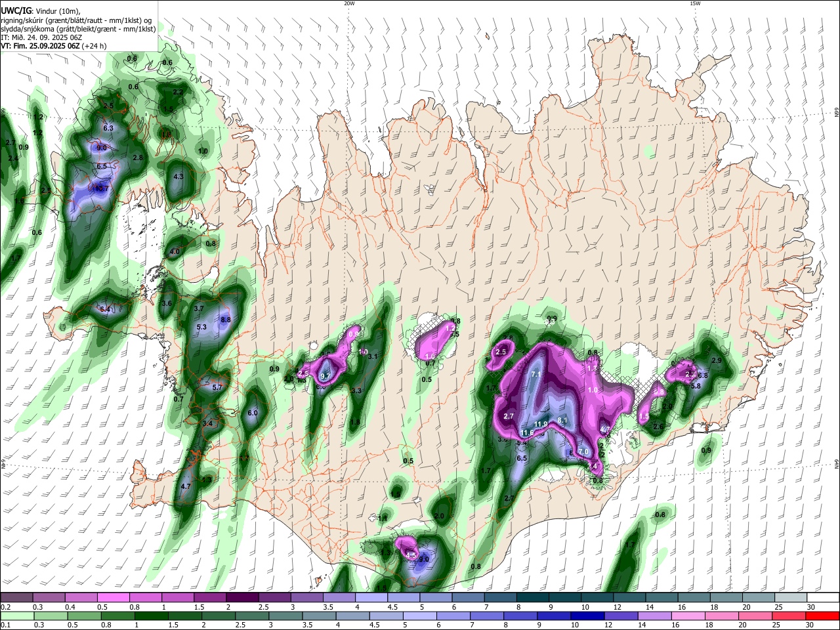The height and width of the screenshot is (630, 840).
Task: Click the '15W' longitude label
Action: coord(694,3)
